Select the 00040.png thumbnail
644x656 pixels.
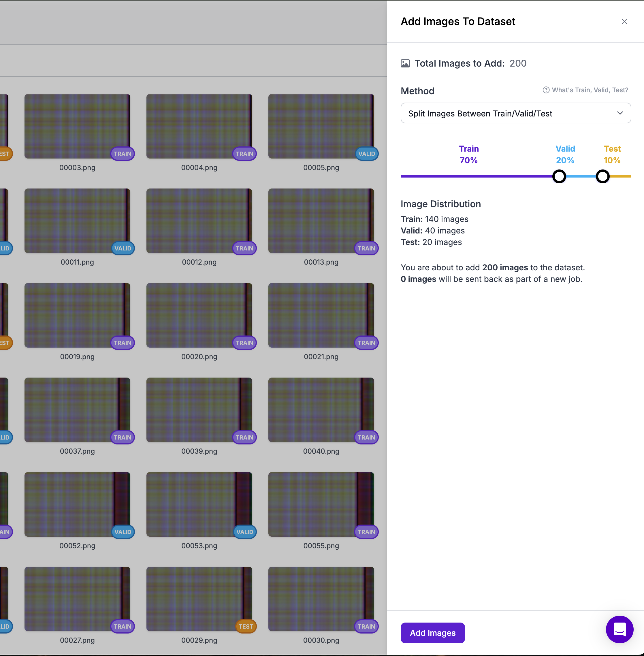pyautogui.click(x=321, y=410)
